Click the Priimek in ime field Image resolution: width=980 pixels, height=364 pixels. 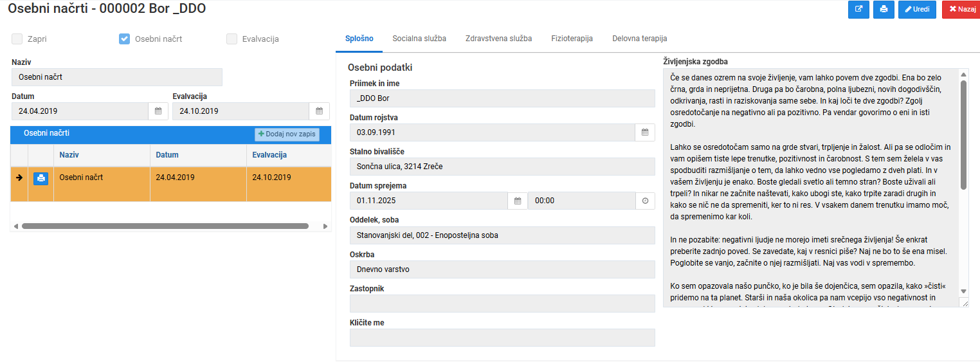tap(502, 98)
